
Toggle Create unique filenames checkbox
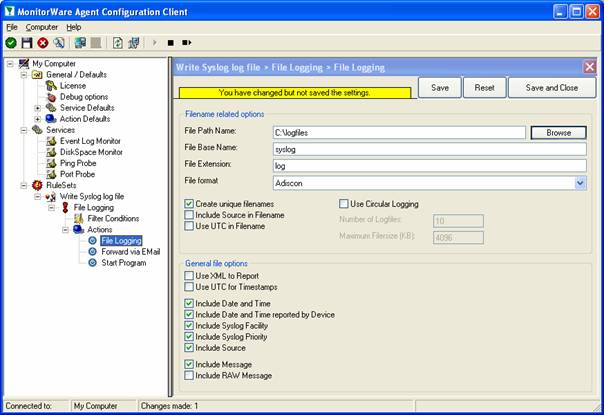(x=189, y=203)
